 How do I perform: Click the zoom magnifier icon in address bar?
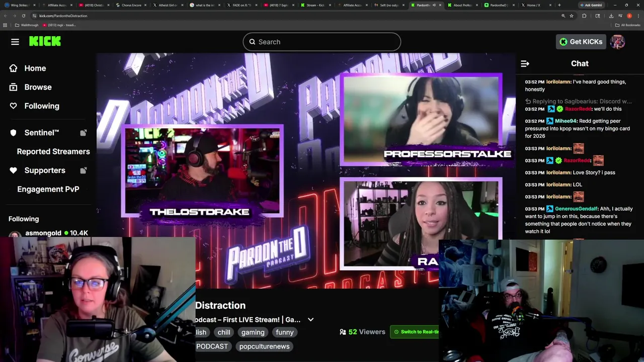563,16
